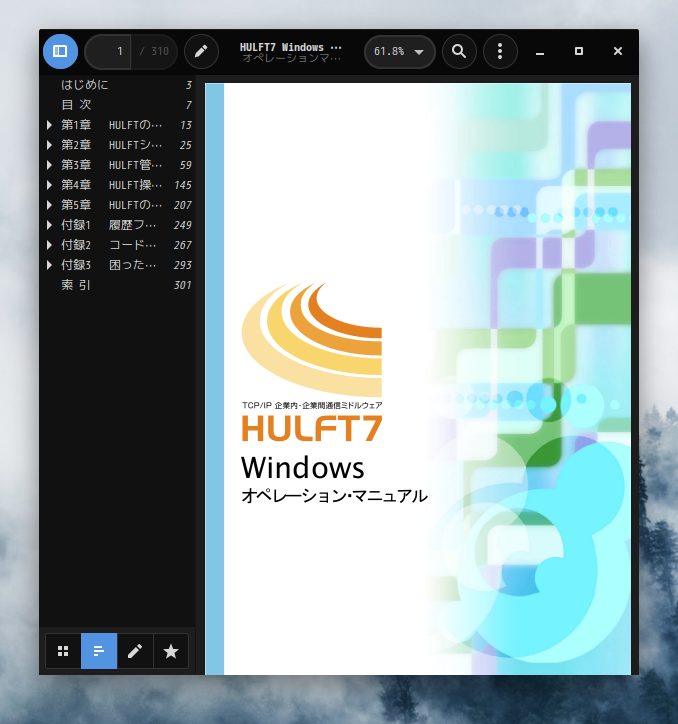Open the three-dot options menu

500,51
